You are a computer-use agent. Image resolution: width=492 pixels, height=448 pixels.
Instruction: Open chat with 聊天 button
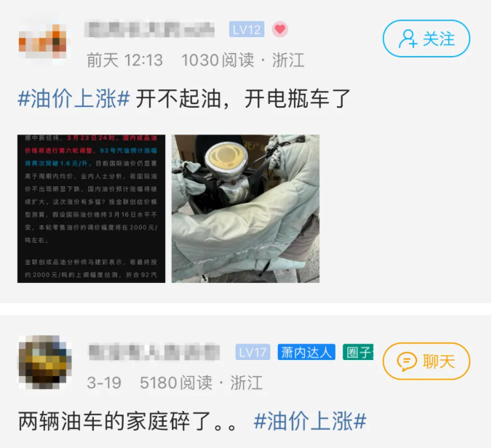[x=426, y=361]
